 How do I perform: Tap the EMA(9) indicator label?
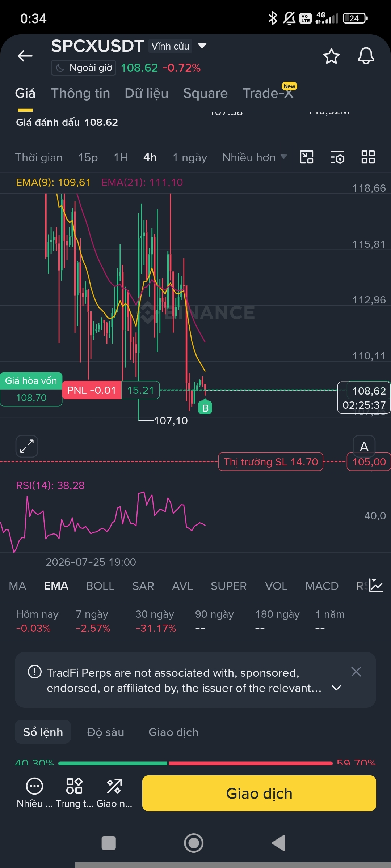(x=53, y=182)
